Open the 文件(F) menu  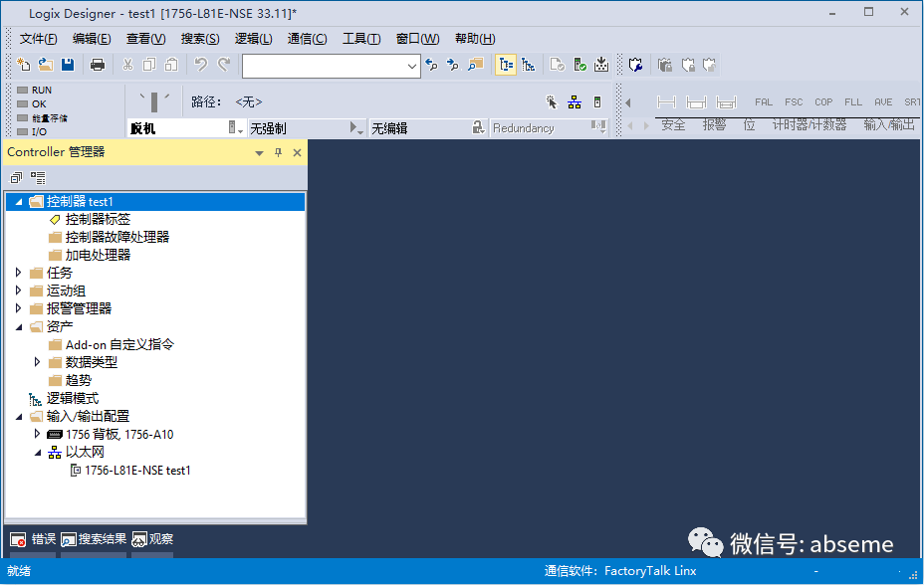(x=38, y=39)
